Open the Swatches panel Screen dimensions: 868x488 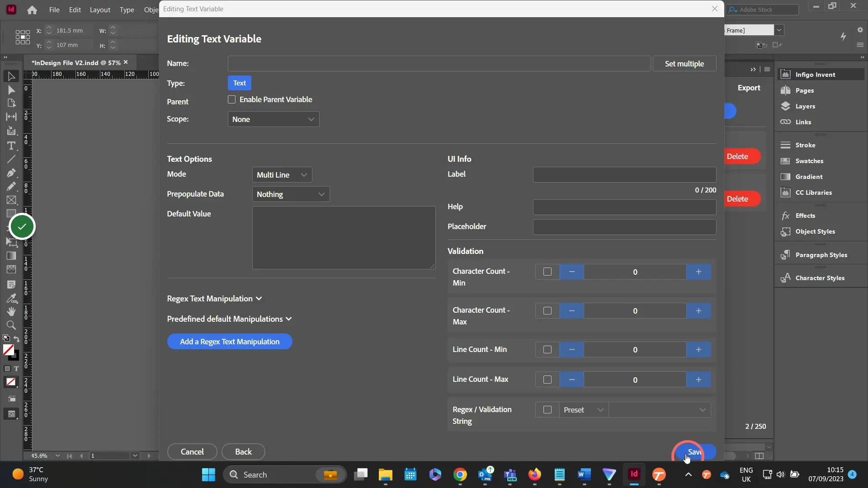(x=809, y=161)
